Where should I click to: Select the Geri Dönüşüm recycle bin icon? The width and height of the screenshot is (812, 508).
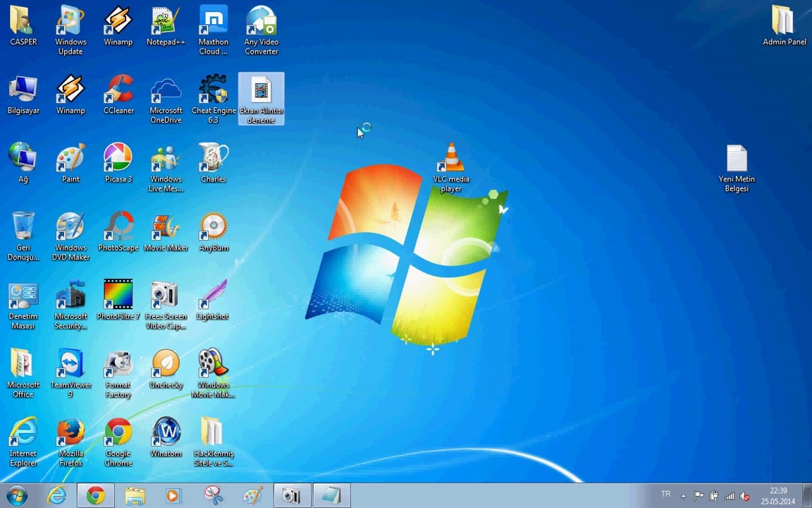23,236
